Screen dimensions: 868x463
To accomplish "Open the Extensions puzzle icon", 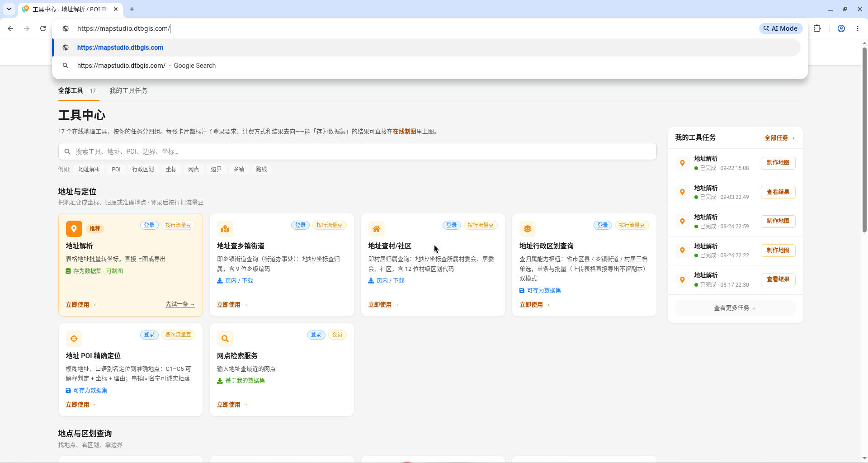I will click(x=817, y=28).
